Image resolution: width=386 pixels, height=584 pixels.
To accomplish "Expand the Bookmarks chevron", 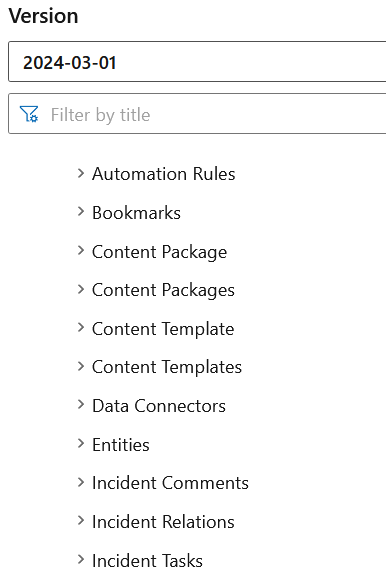I will point(80,212).
